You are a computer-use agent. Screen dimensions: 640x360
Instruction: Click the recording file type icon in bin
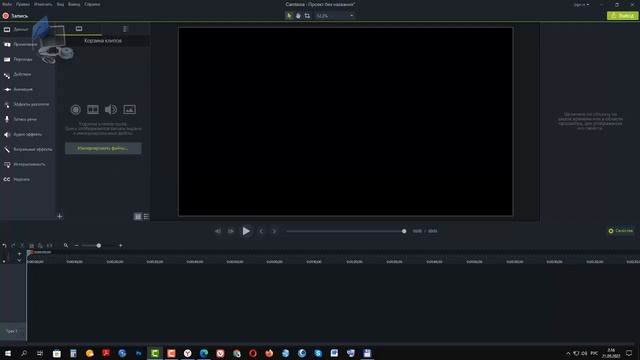click(76, 109)
